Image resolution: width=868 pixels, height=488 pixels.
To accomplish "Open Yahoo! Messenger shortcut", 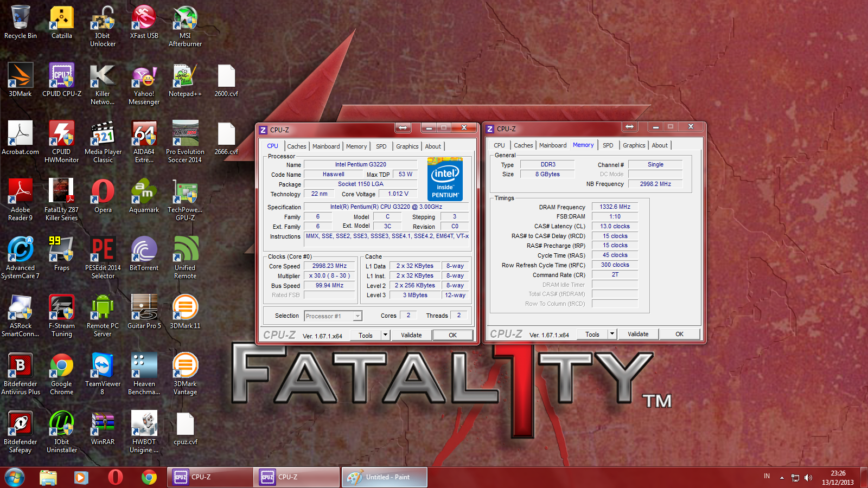I will point(144,84).
